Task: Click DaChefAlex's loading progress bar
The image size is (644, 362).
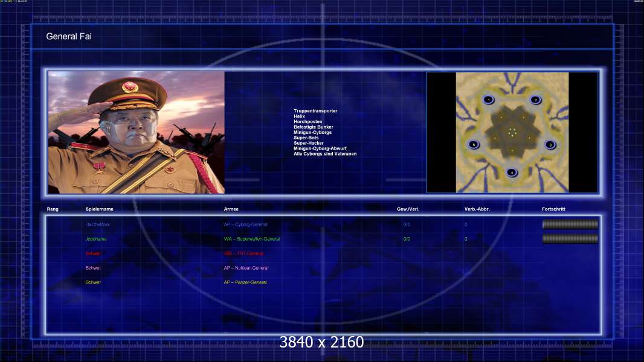Action: pyautogui.click(x=570, y=224)
